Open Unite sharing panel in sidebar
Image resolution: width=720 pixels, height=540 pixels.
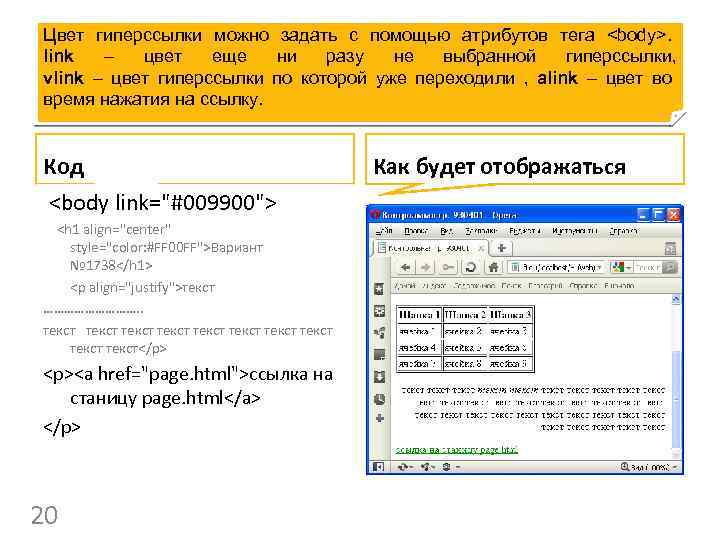pyautogui.click(x=379, y=333)
